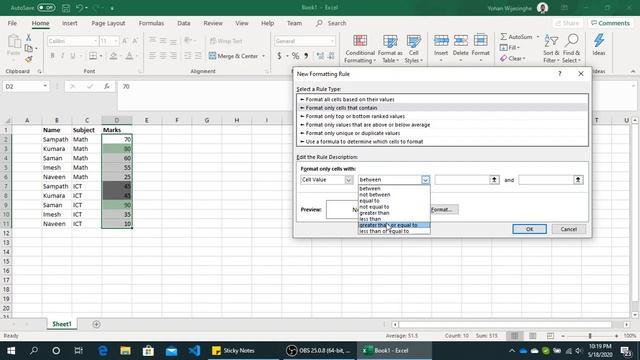Switch to Page Layout tab
Screen dimensions: 640x360
point(108,23)
